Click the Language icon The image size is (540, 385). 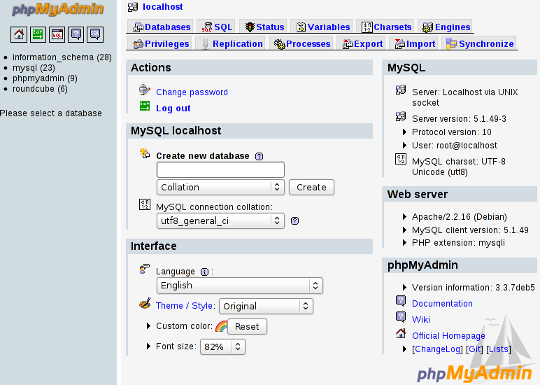[145, 269]
